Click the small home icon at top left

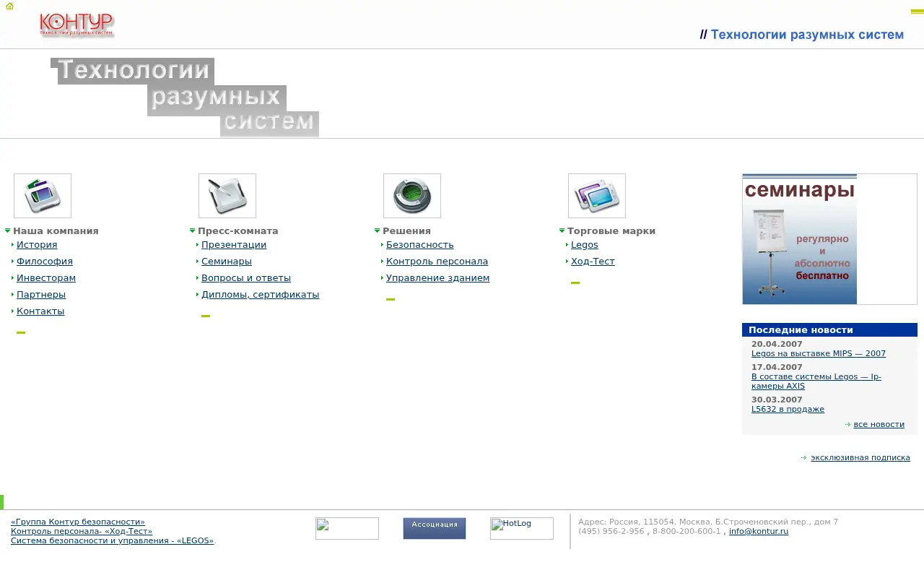(9, 6)
